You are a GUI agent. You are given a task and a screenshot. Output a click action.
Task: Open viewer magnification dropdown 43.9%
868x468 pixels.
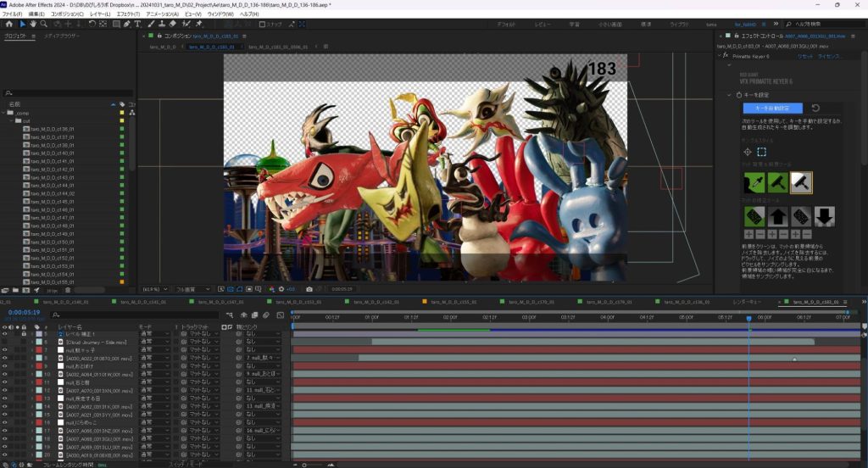[x=155, y=289]
